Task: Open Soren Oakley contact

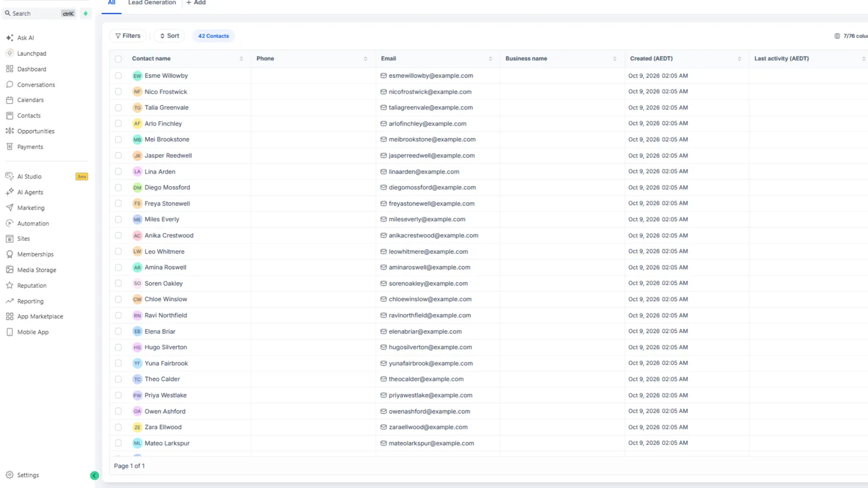Action: [164, 284]
